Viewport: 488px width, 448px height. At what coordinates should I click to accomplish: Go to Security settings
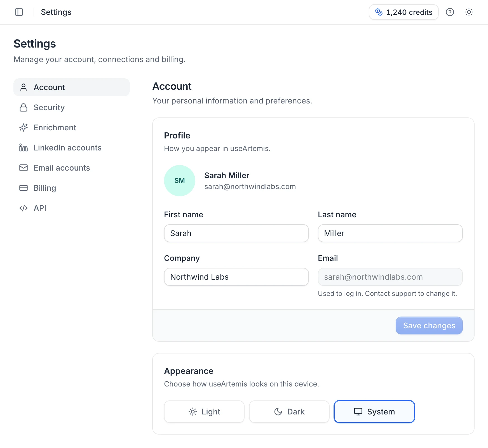click(x=72, y=107)
